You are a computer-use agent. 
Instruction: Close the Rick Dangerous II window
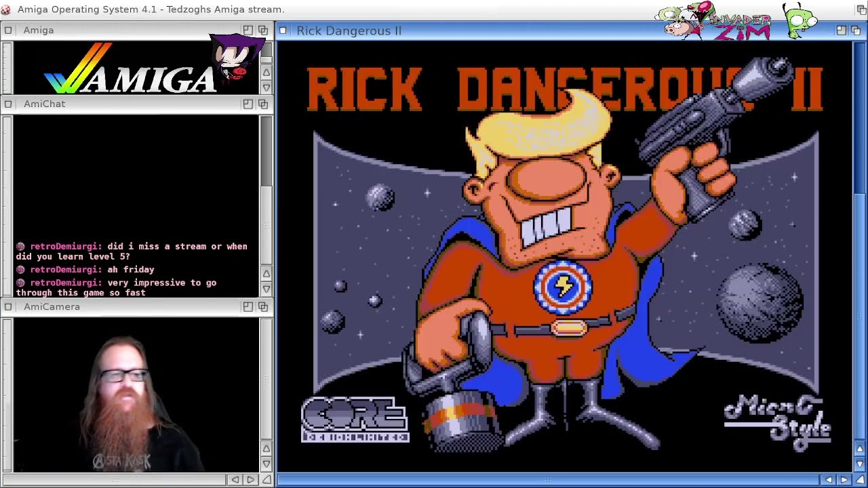(283, 30)
